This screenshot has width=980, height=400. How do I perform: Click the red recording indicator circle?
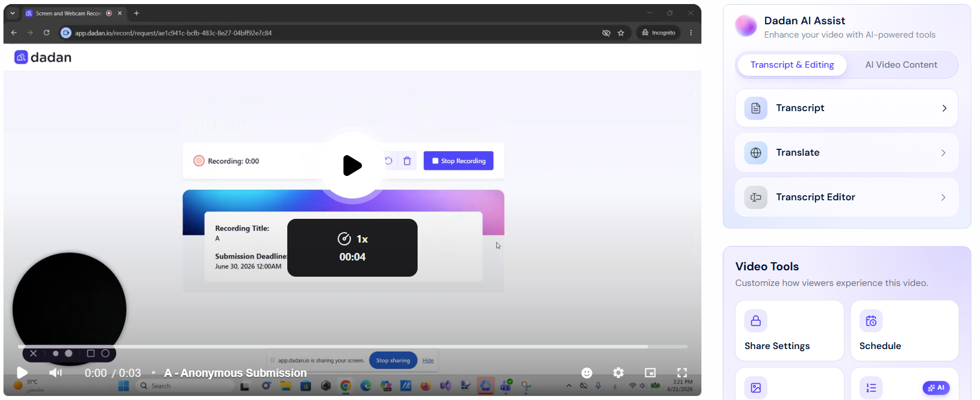(199, 161)
